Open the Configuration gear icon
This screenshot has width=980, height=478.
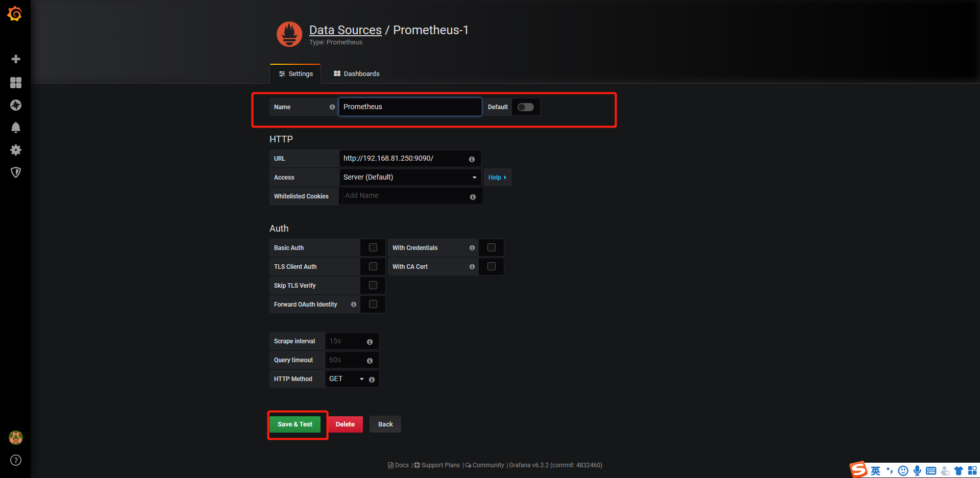(16, 150)
